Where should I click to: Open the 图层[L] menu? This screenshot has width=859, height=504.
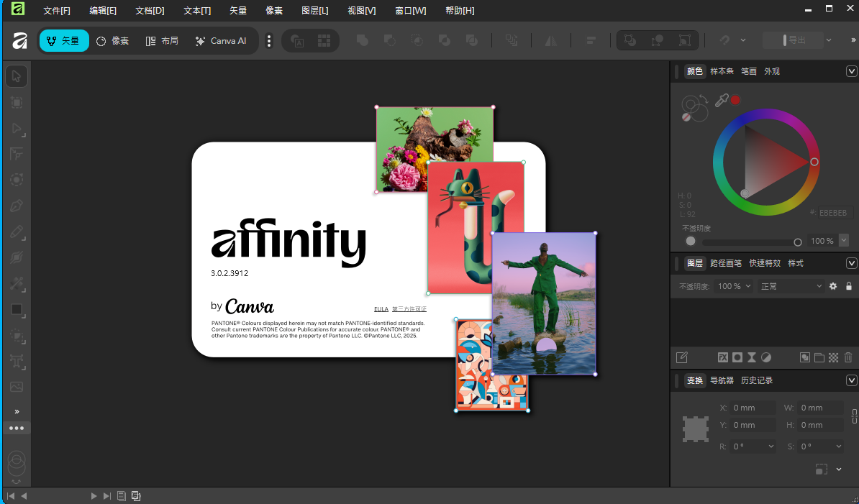click(x=315, y=10)
